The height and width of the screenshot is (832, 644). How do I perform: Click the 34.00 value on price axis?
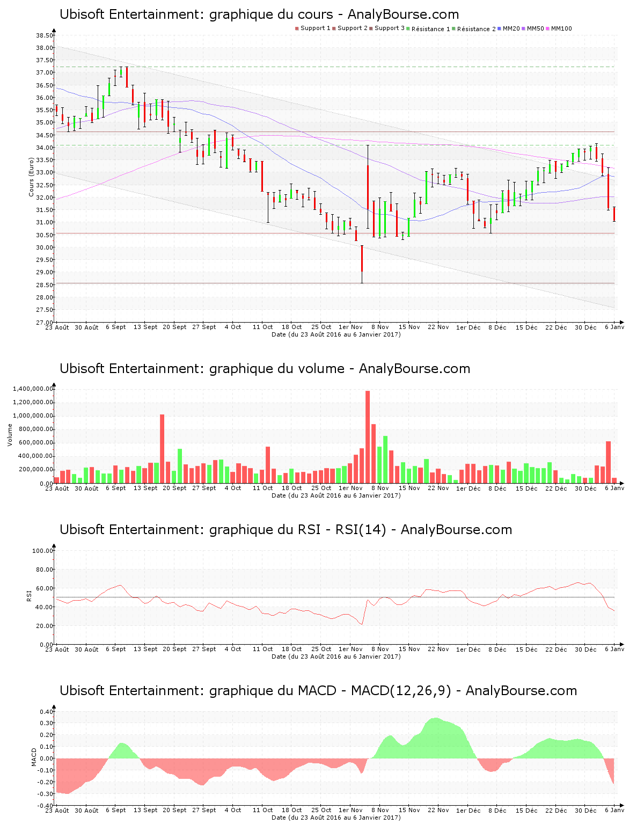click(x=45, y=148)
